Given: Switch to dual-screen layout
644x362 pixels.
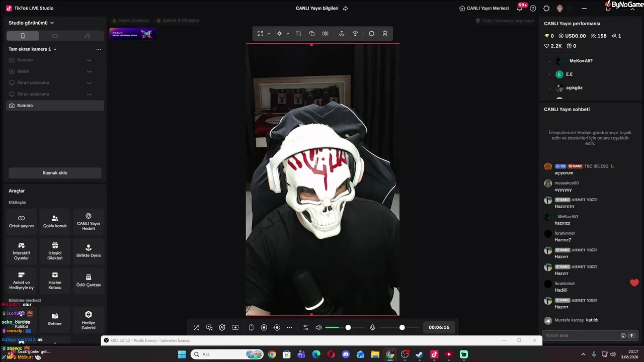Looking at the screenshot, I should click(x=87, y=36).
